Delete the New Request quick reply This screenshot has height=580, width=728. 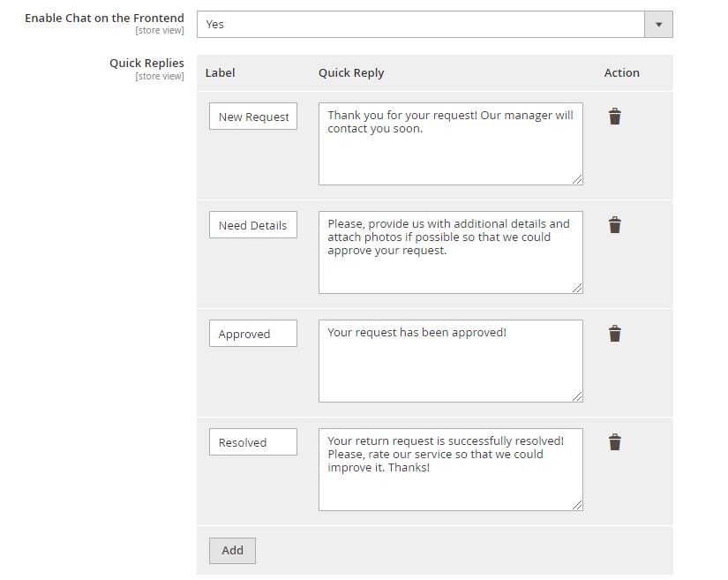tap(615, 117)
